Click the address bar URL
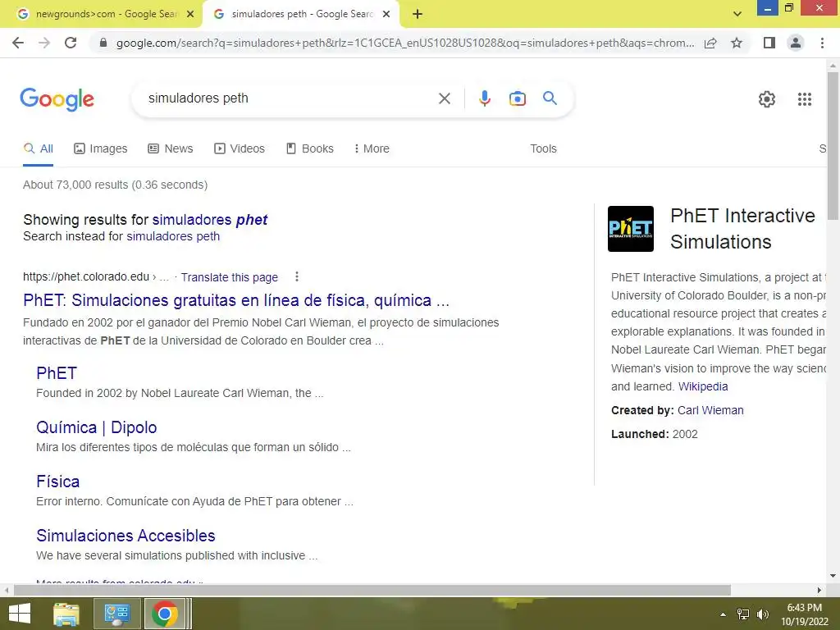The image size is (840, 630). pos(405,43)
